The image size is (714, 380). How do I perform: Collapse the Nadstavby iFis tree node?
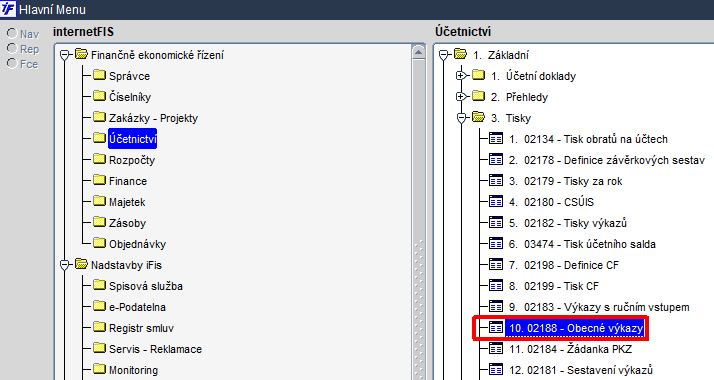(x=65, y=265)
